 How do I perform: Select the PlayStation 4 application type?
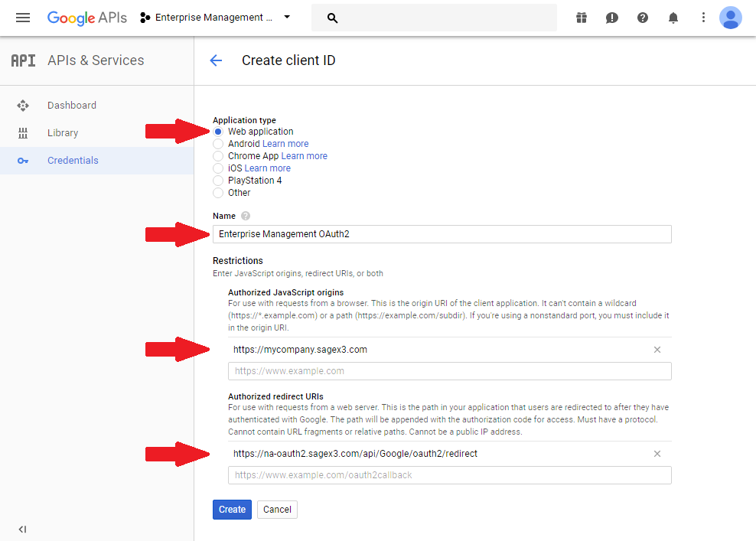pos(217,180)
